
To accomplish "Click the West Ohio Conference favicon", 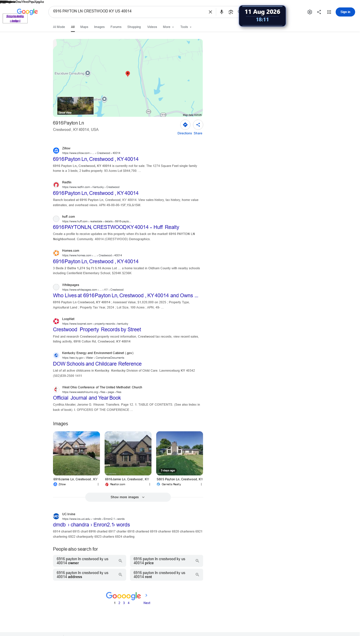I will click(56, 389).
